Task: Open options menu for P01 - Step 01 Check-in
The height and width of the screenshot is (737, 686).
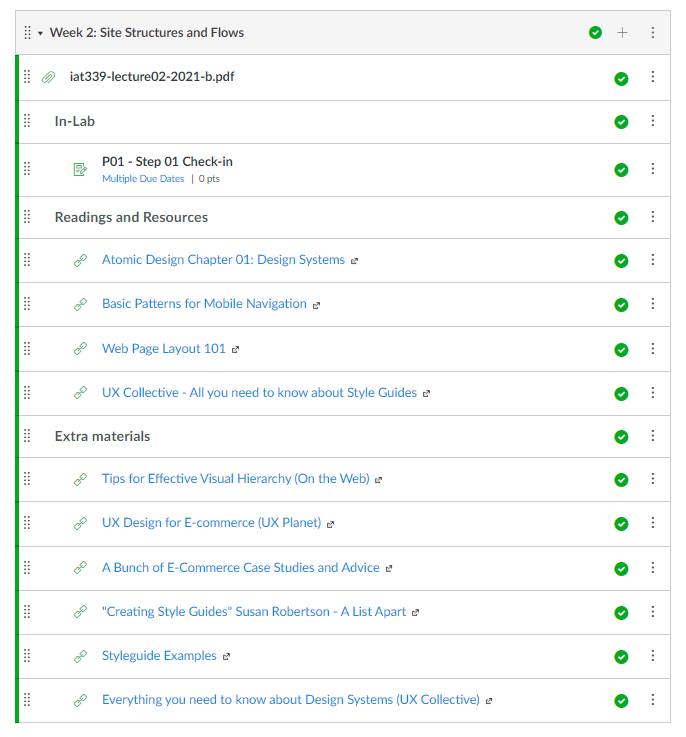Action: pos(653,169)
